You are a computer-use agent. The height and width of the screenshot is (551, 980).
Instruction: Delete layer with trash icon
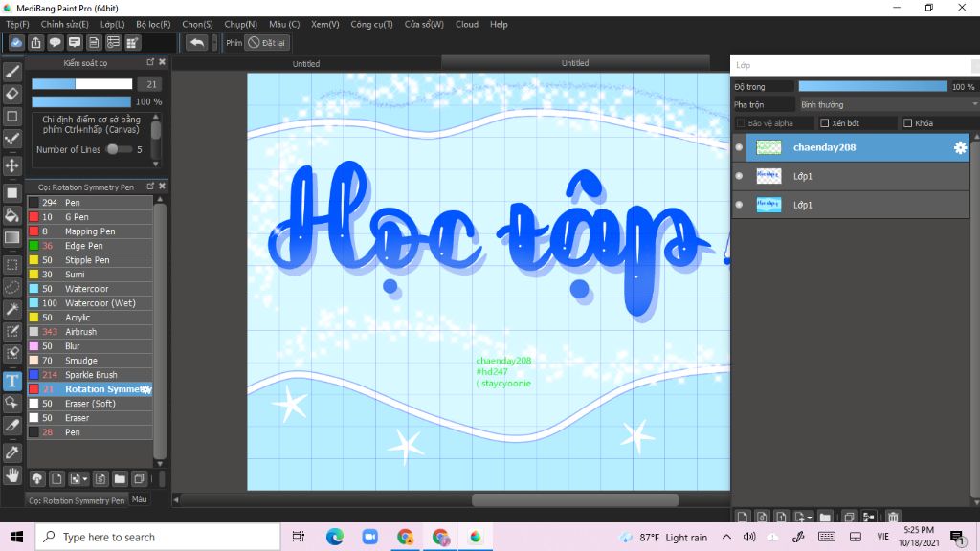(x=893, y=517)
